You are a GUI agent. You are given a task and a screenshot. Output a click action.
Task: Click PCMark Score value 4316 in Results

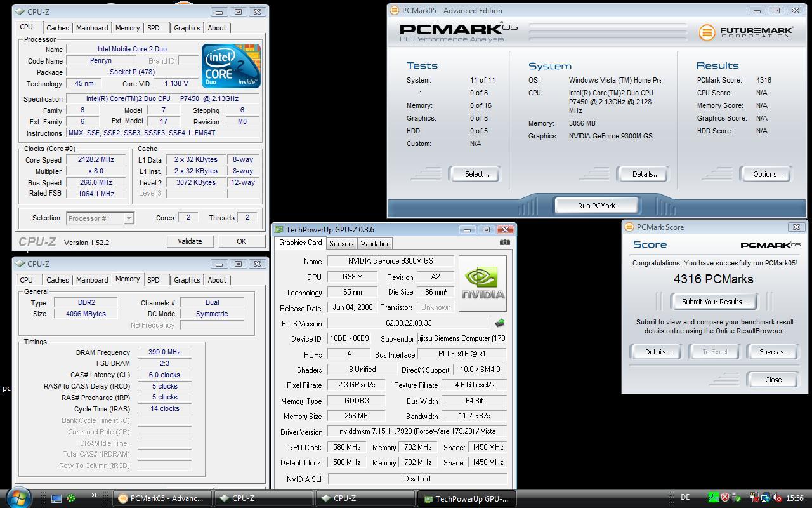coord(764,81)
